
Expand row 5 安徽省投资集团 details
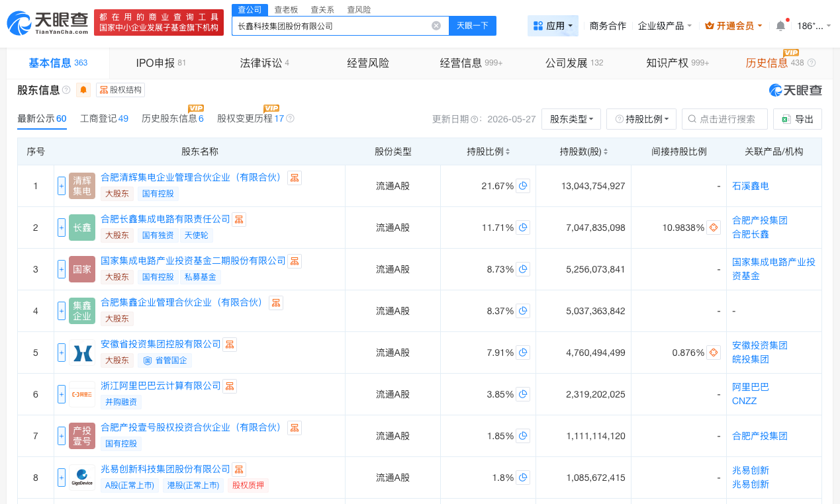tap(62, 353)
